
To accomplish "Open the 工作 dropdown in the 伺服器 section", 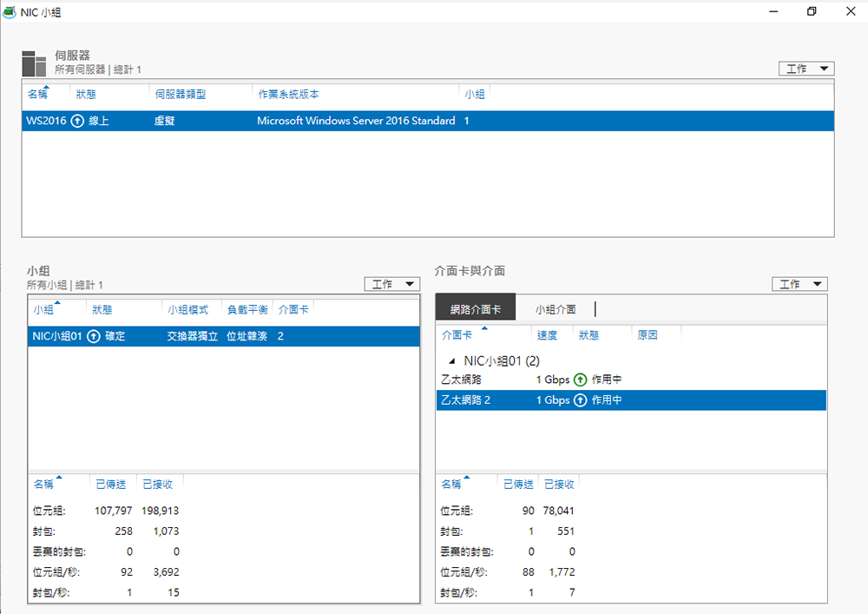I will (806, 69).
